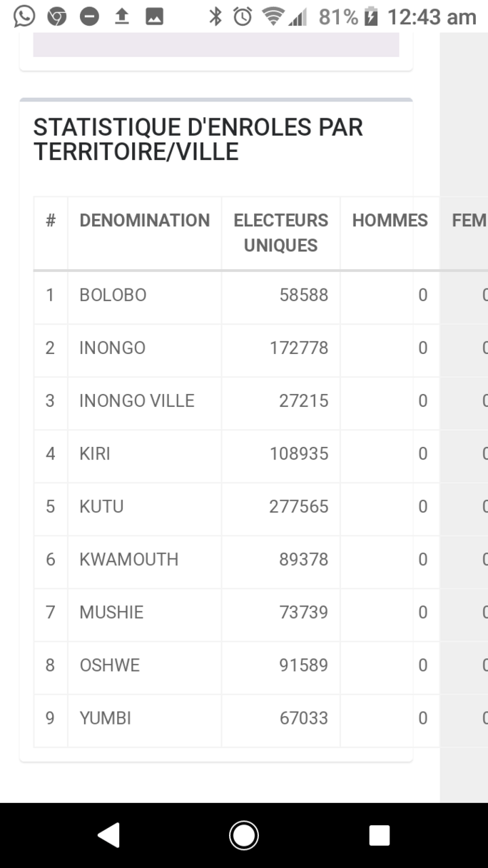Open the image notification icon
Viewport: 488px width, 868px height.
click(154, 16)
